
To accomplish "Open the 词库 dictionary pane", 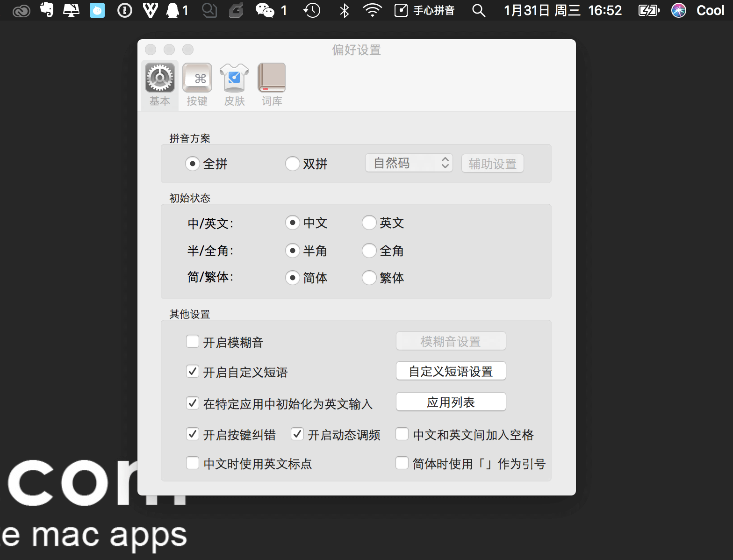I will click(x=272, y=85).
